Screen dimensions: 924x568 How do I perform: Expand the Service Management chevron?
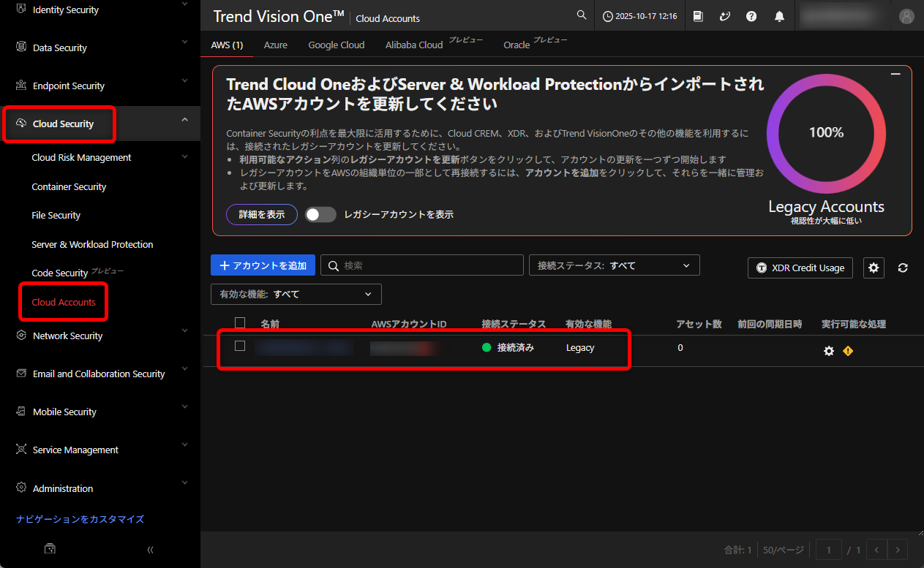[x=184, y=444]
